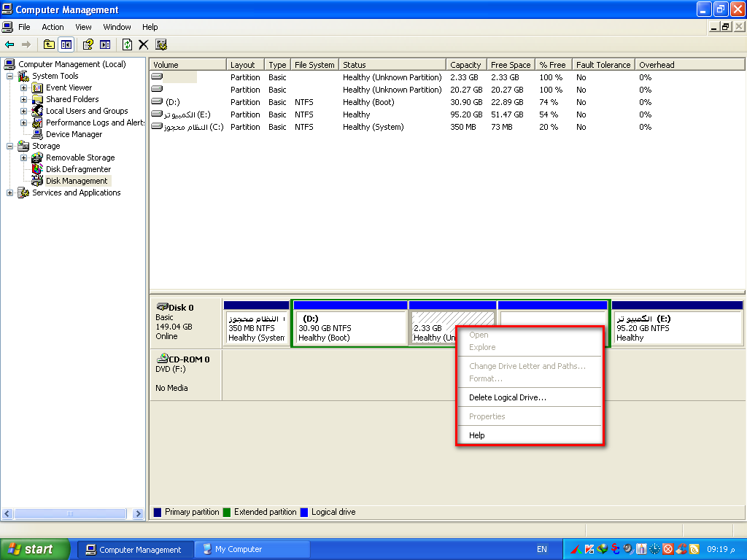Click the round clock-face icon in the tray
This screenshot has height=560, width=747.
pyautogui.click(x=654, y=549)
